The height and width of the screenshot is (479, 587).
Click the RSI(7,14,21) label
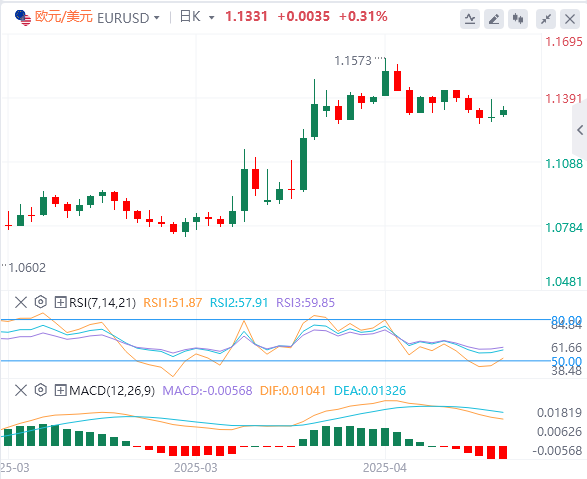(x=102, y=302)
